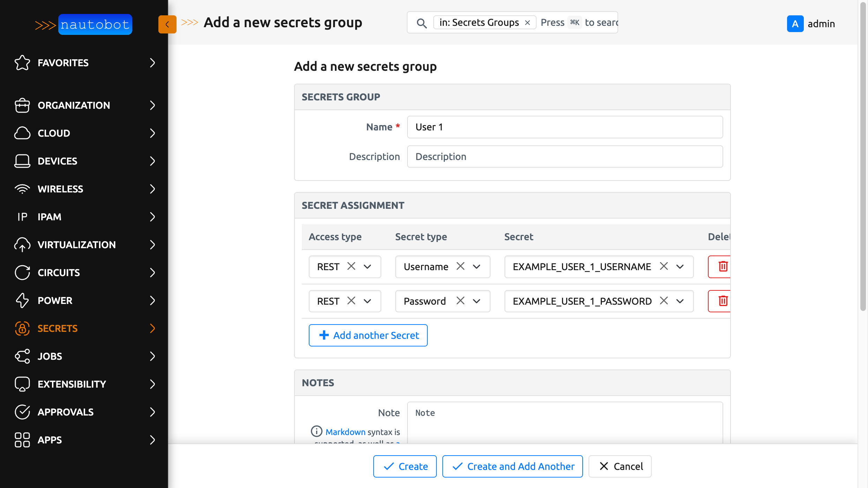Viewport: 868px width, 488px height.
Task: Remove the Secrets Groups search filter chip
Action: pos(527,22)
